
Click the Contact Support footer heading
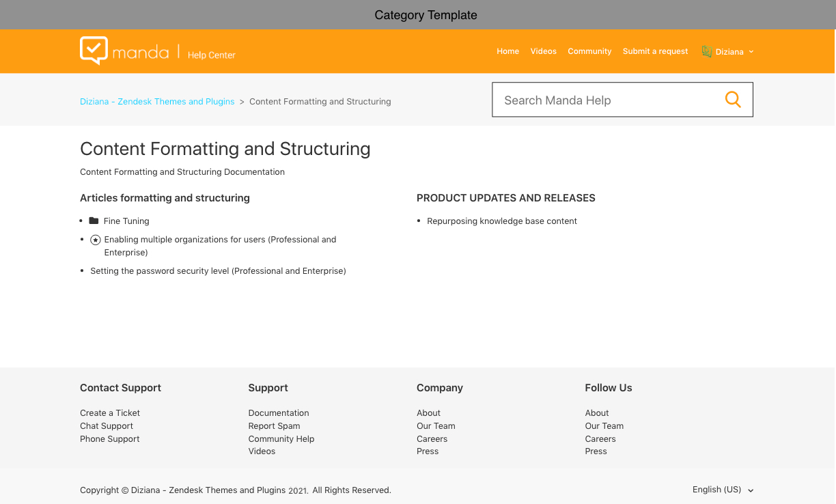coord(120,387)
